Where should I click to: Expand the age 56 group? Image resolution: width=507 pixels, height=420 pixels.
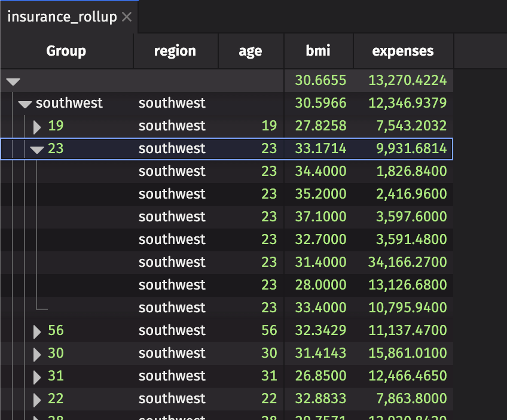[36, 330]
